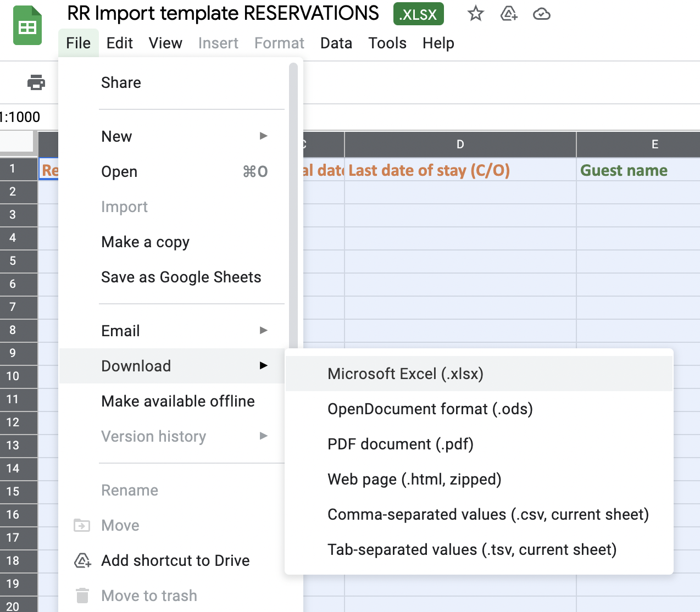Click the .XLSX file format badge
This screenshot has height=612, width=700.
[x=419, y=14]
